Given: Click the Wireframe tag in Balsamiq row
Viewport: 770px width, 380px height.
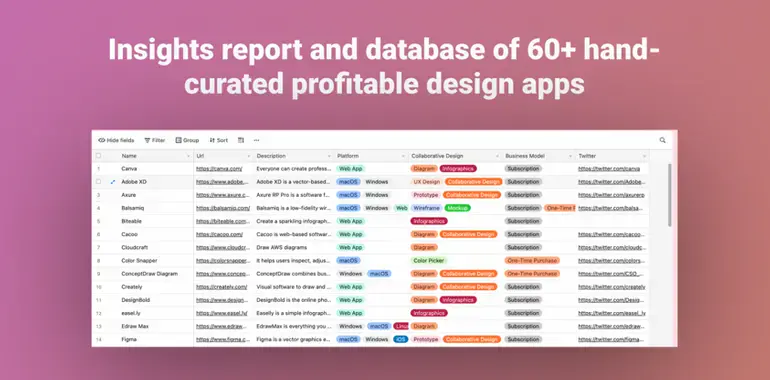Looking at the screenshot, I should (426, 208).
